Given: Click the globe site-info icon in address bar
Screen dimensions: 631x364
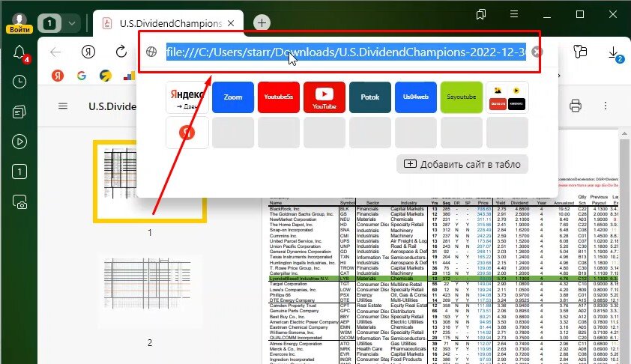Looking at the screenshot, I should pyautogui.click(x=151, y=52).
